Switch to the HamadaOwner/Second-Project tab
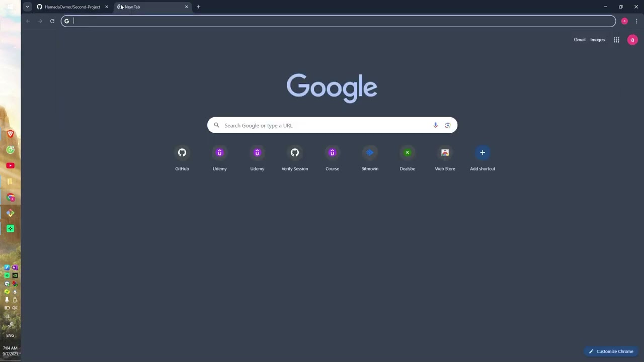Screen dimensions: 644x362 coord(72,7)
